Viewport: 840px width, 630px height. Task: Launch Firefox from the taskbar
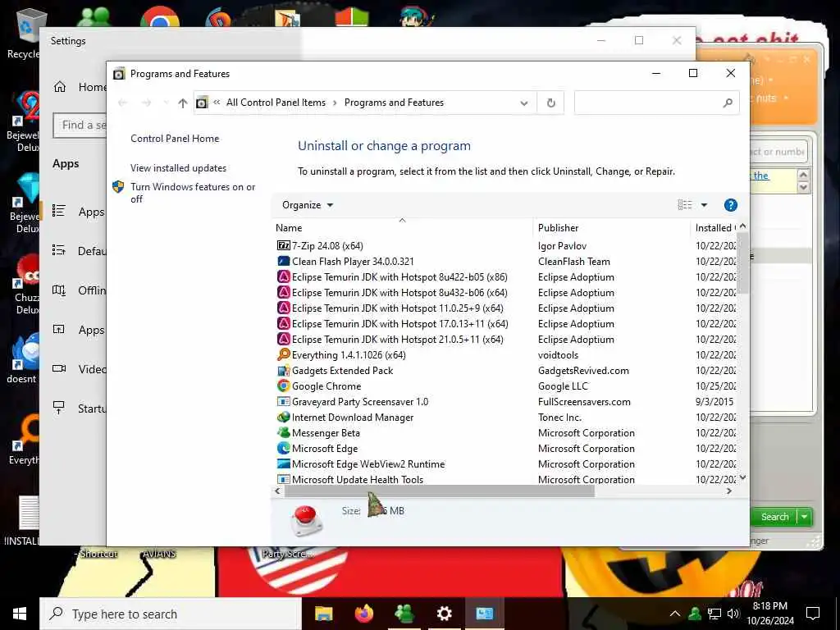click(364, 614)
